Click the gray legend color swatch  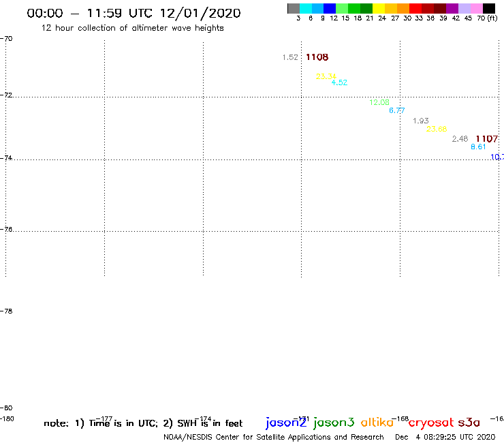(x=294, y=8)
